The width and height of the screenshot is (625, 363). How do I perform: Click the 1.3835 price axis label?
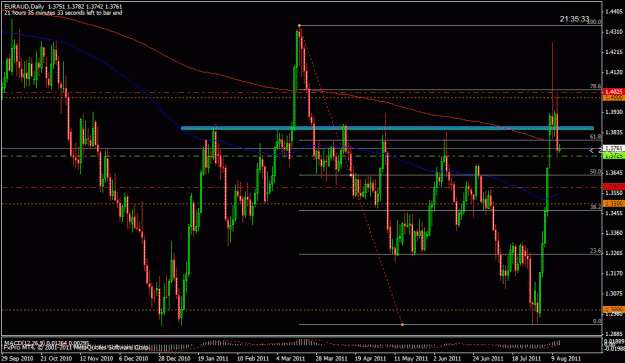(x=614, y=132)
